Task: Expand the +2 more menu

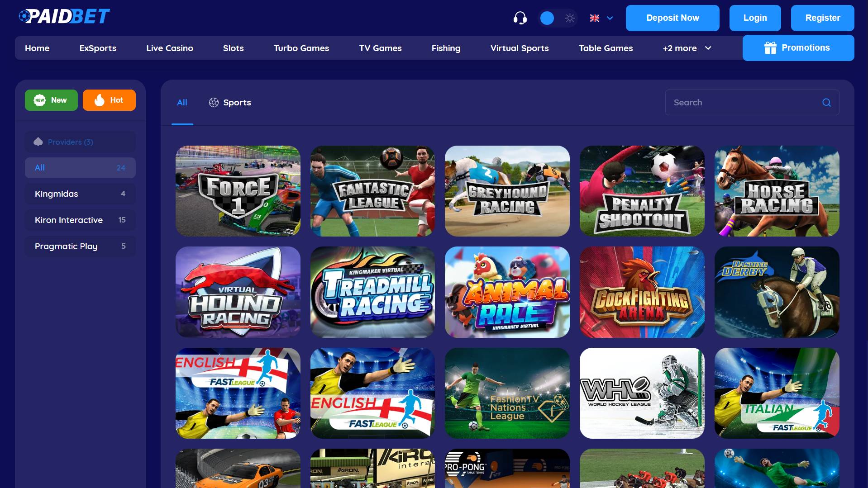Action: coord(687,48)
